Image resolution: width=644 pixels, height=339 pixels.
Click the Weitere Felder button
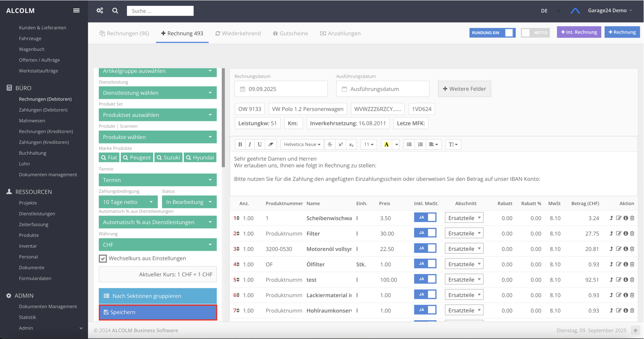464,89
